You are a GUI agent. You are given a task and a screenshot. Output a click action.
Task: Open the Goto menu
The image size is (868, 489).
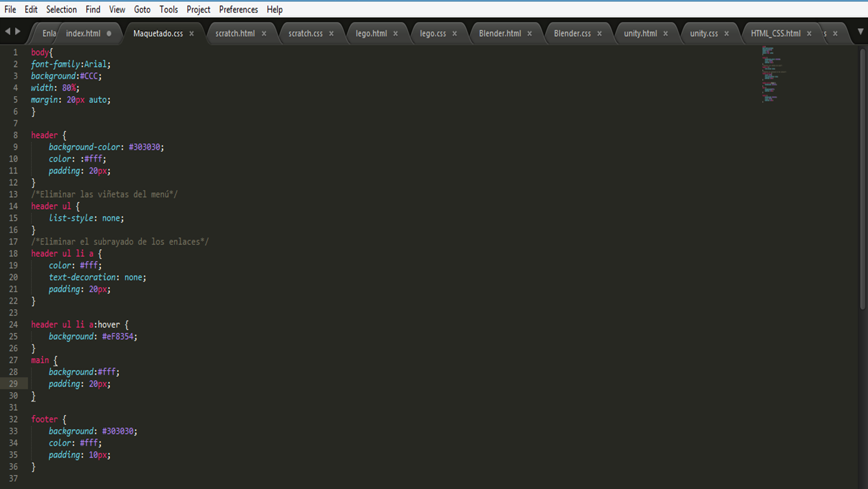(142, 10)
